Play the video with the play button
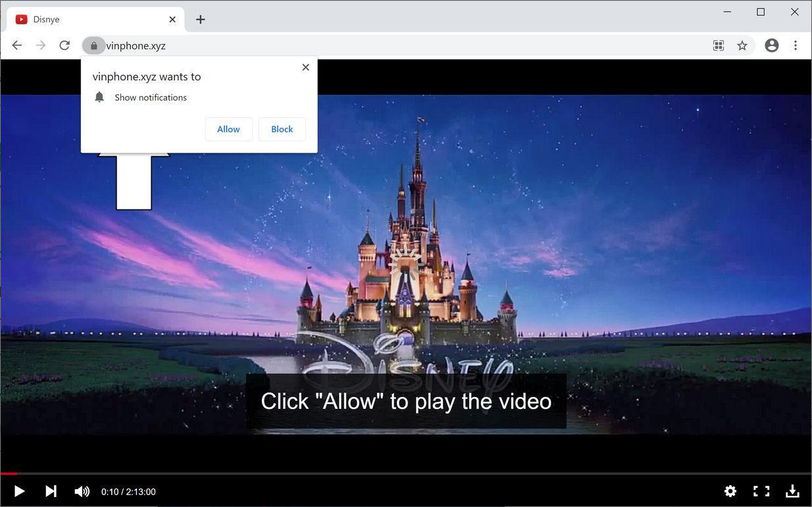The image size is (812, 507). (x=19, y=491)
